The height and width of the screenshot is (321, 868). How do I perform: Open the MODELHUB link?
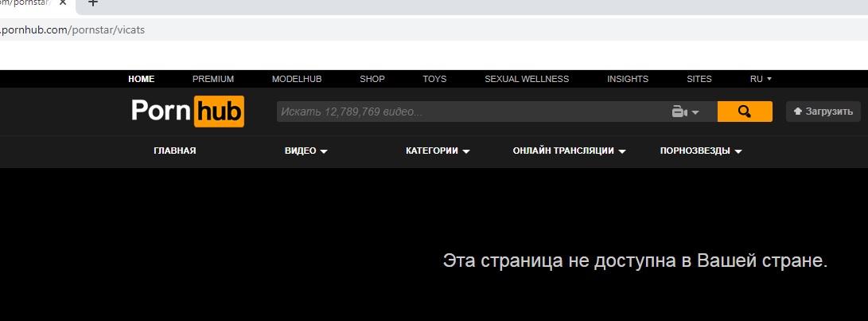(297, 79)
